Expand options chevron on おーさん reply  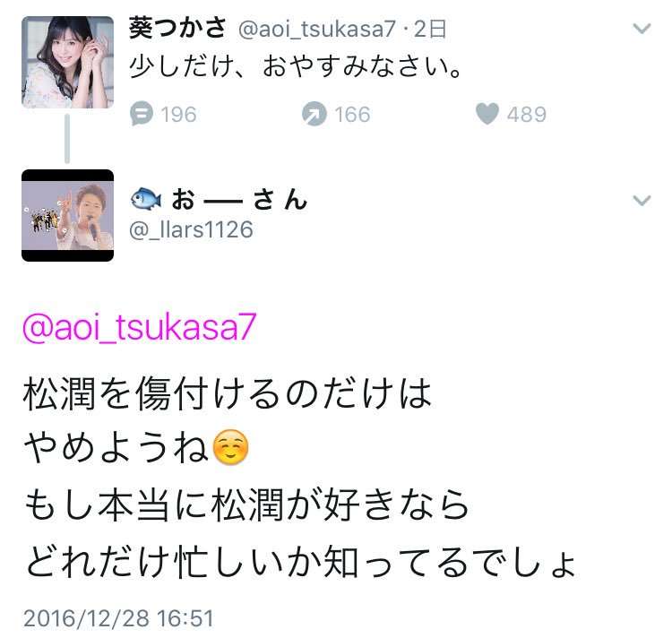pos(642,201)
